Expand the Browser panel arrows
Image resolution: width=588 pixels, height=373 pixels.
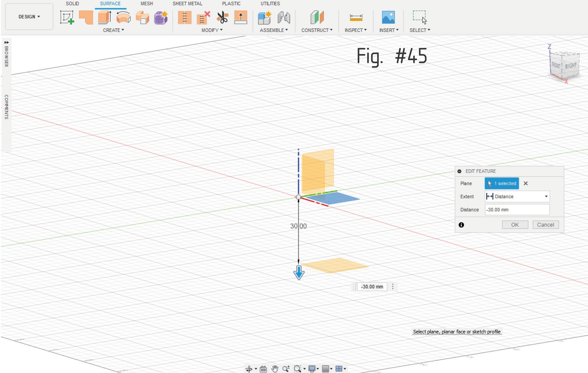[x=7, y=42]
